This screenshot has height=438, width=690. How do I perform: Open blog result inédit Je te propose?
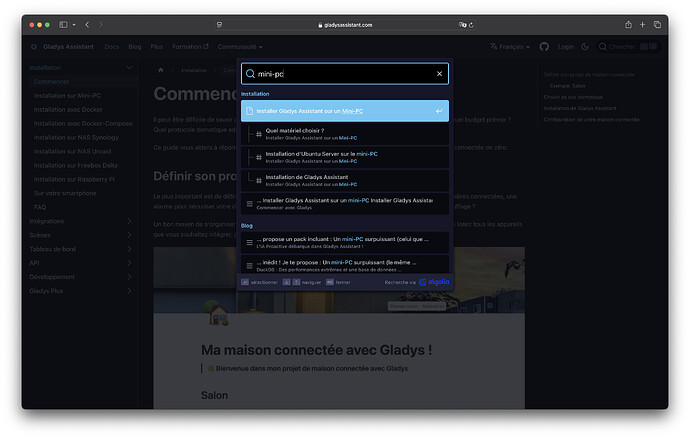[x=345, y=265]
